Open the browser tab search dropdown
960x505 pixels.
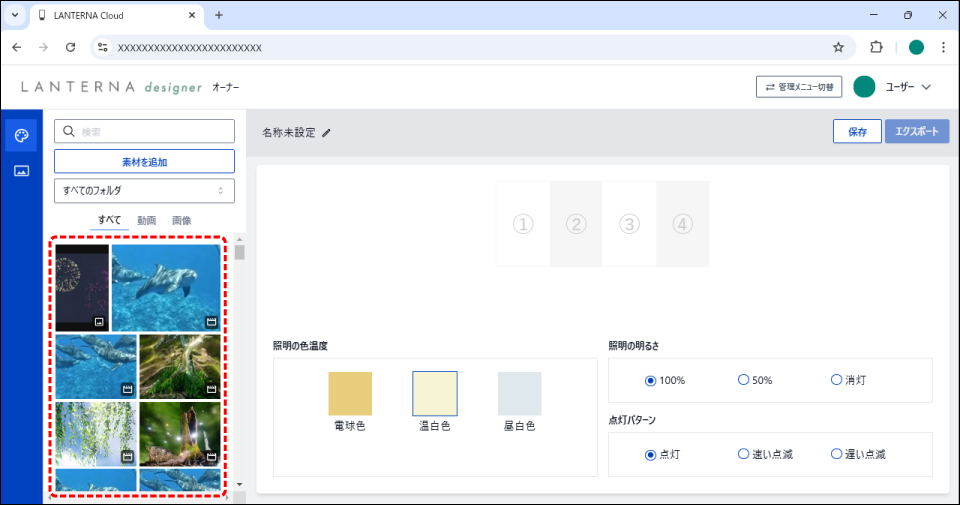tap(15, 15)
